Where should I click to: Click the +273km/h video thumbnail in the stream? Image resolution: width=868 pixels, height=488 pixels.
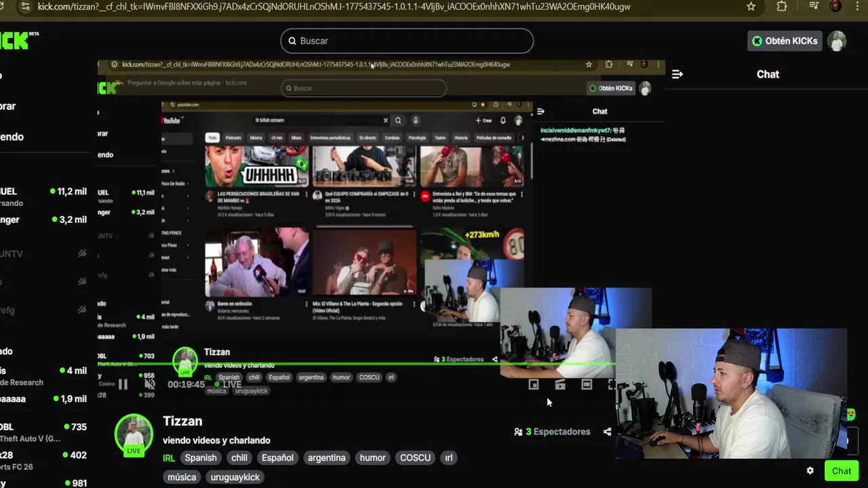(x=471, y=245)
